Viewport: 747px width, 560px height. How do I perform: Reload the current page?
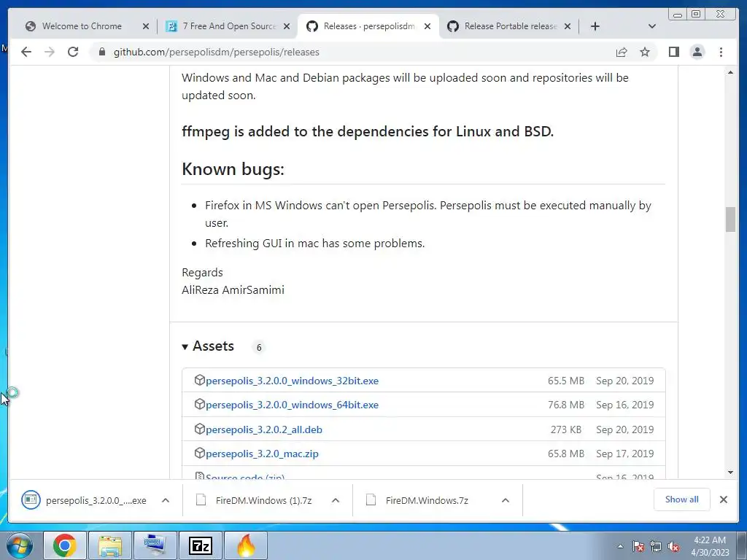point(73,52)
